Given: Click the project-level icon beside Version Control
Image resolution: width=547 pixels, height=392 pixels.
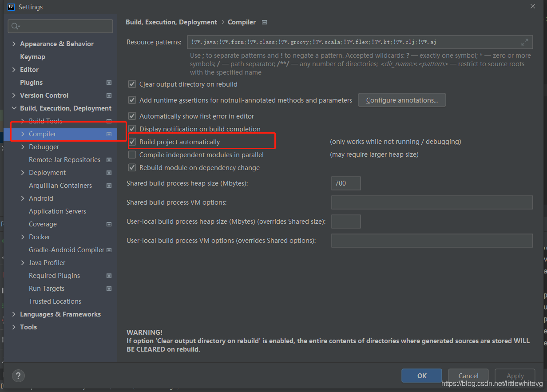Looking at the screenshot, I should point(109,95).
